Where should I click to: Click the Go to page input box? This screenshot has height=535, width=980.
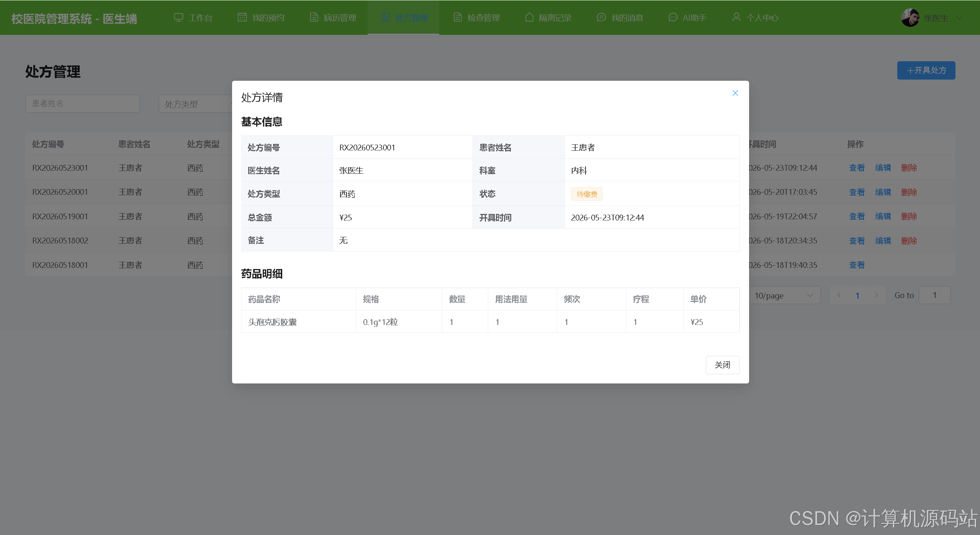pos(934,295)
